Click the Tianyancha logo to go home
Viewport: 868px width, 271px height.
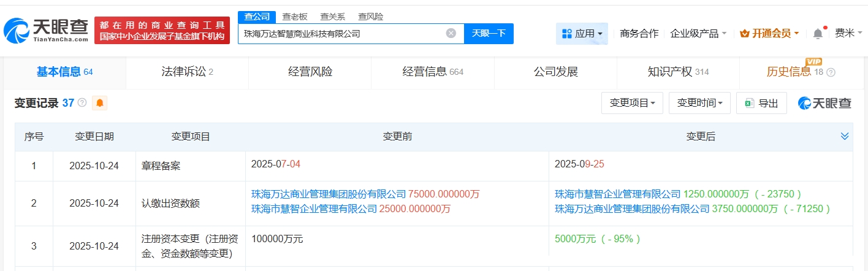pyautogui.click(x=46, y=29)
